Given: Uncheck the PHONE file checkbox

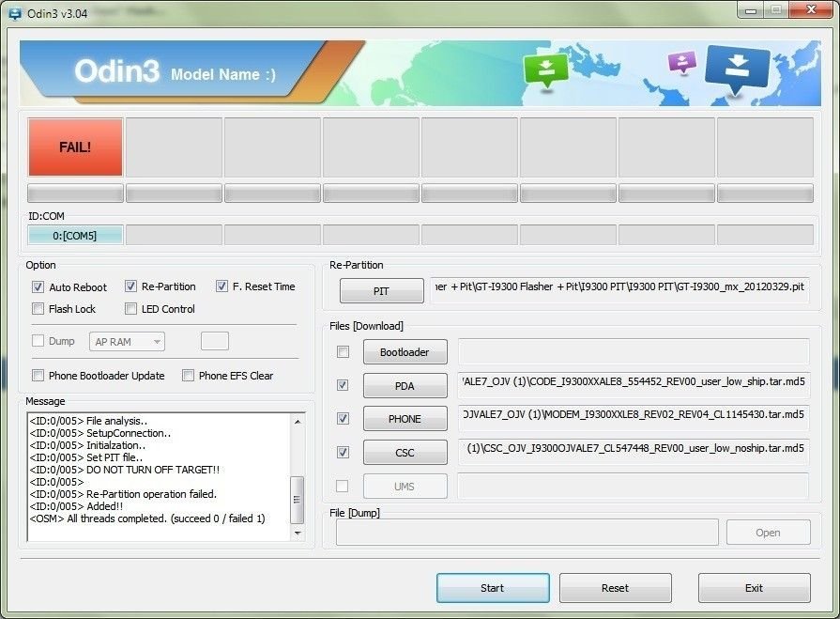Looking at the screenshot, I should coord(343,418).
